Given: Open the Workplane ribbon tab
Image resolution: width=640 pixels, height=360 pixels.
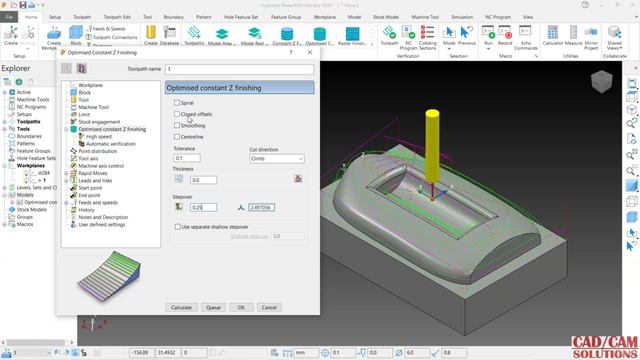Looking at the screenshot, I should pos(324,17).
